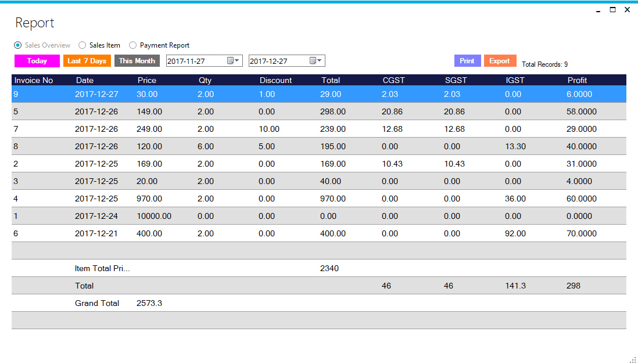Click the Total Records: 9 label

click(545, 64)
